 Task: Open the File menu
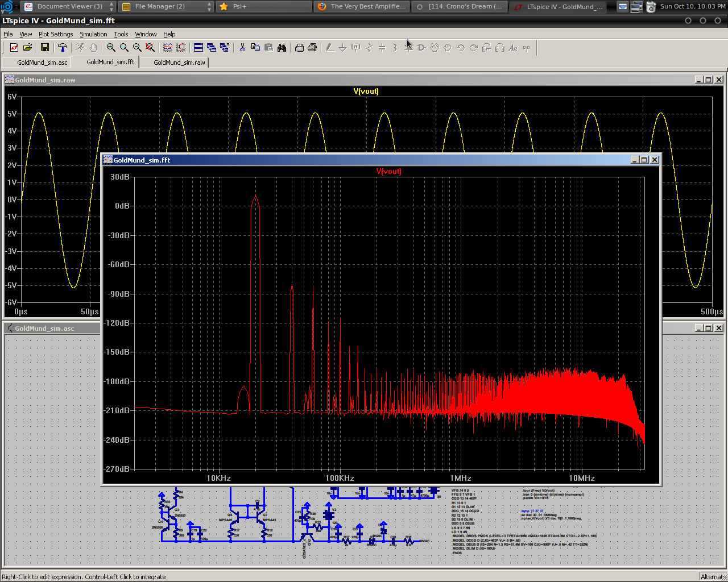click(x=8, y=34)
